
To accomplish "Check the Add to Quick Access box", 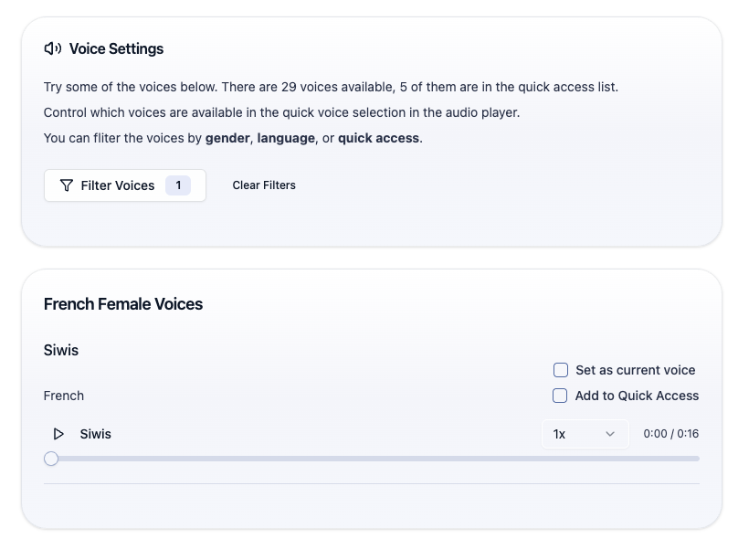I will (x=561, y=396).
